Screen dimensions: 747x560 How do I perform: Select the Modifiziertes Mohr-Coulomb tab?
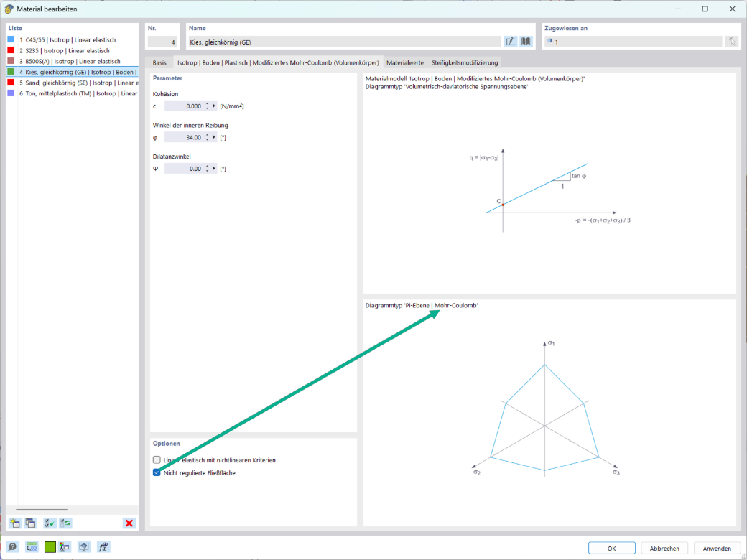[278, 62]
